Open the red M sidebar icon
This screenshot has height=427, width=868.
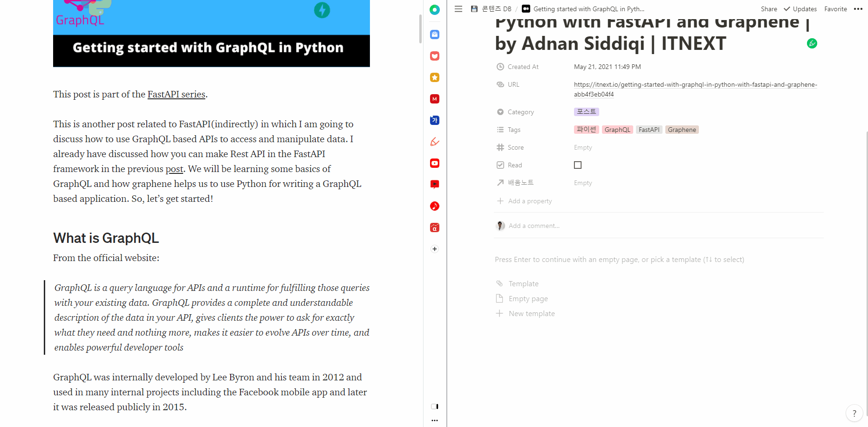(x=435, y=99)
